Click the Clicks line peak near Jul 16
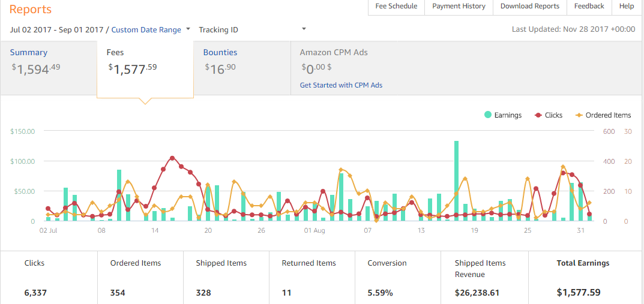Image resolution: width=644 pixels, height=304 pixels. tap(172, 158)
